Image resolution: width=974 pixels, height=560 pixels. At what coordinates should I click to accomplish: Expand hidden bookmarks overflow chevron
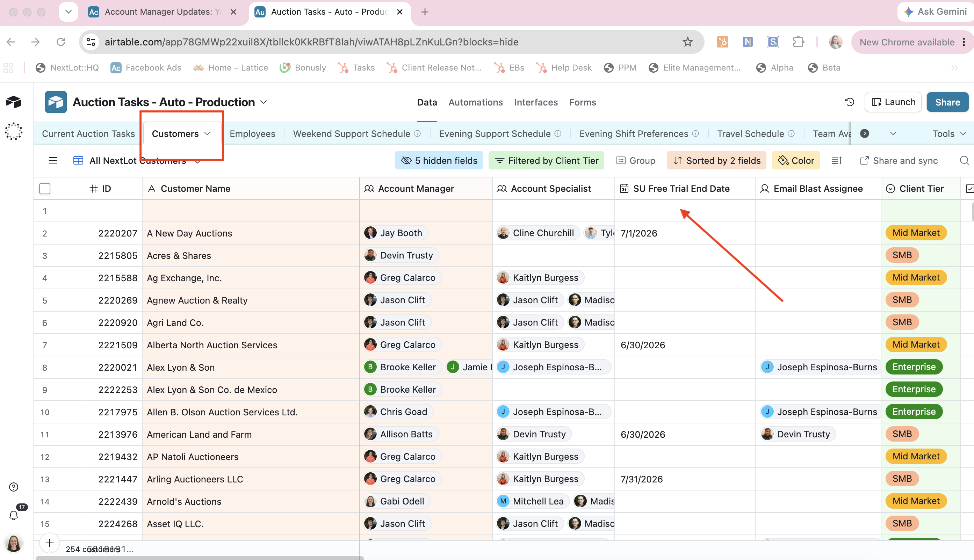(954, 68)
